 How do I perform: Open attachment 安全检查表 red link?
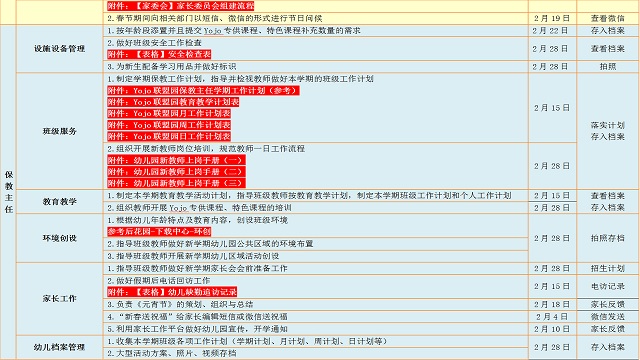click(159, 54)
